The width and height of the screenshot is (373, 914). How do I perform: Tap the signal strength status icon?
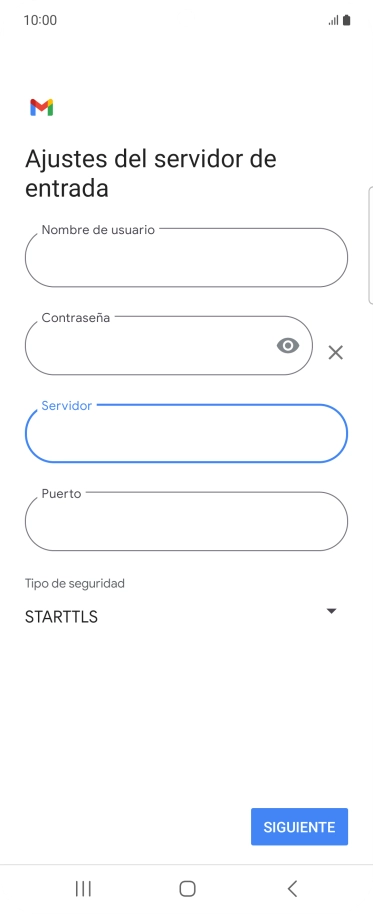pyautogui.click(x=333, y=20)
